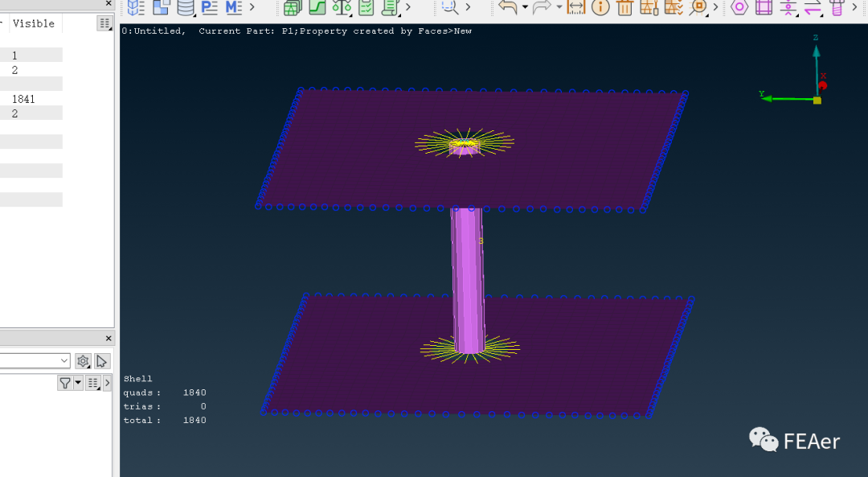
Task: Click the orange mesh check-marks icon
Action: pyautogui.click(x=674, y=7)
